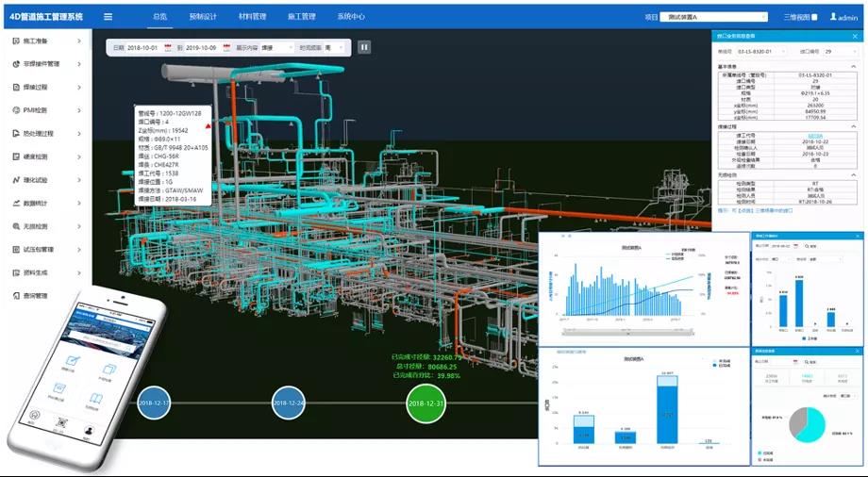Close the weld joint information panel

[855, 37]
